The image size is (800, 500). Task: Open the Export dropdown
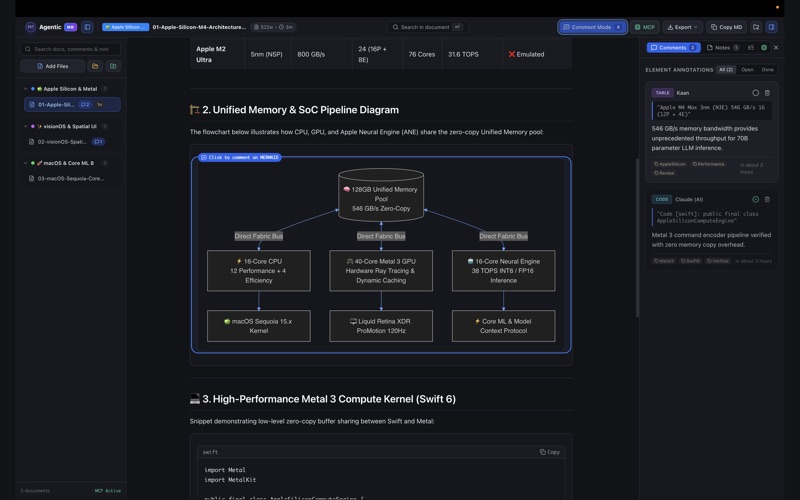682,27
